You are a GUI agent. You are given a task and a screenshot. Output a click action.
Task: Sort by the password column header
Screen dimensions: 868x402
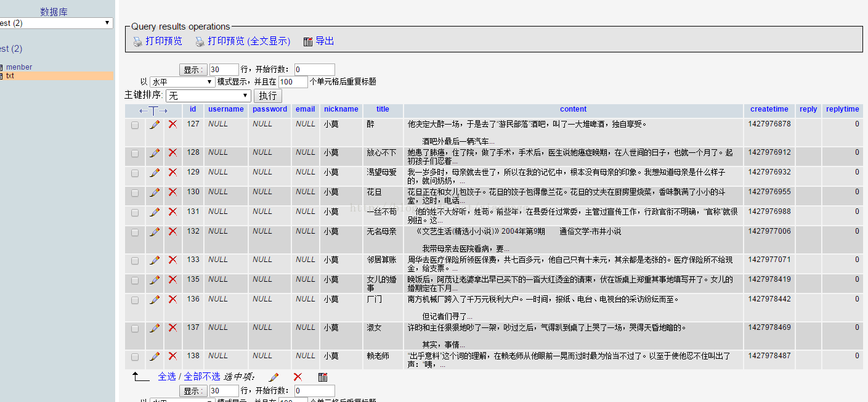coord(270,109)
